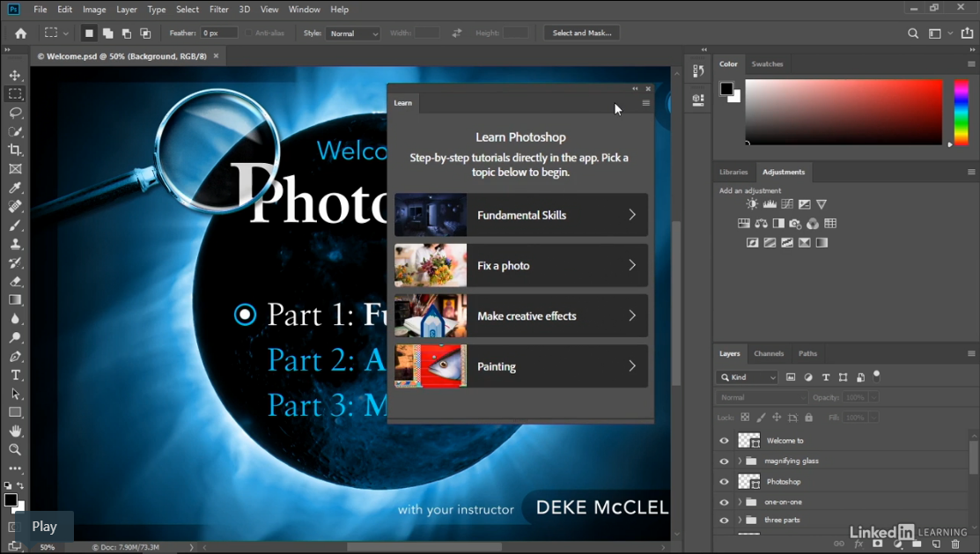
Task: Select the Gradient tool
Action: 15,300
